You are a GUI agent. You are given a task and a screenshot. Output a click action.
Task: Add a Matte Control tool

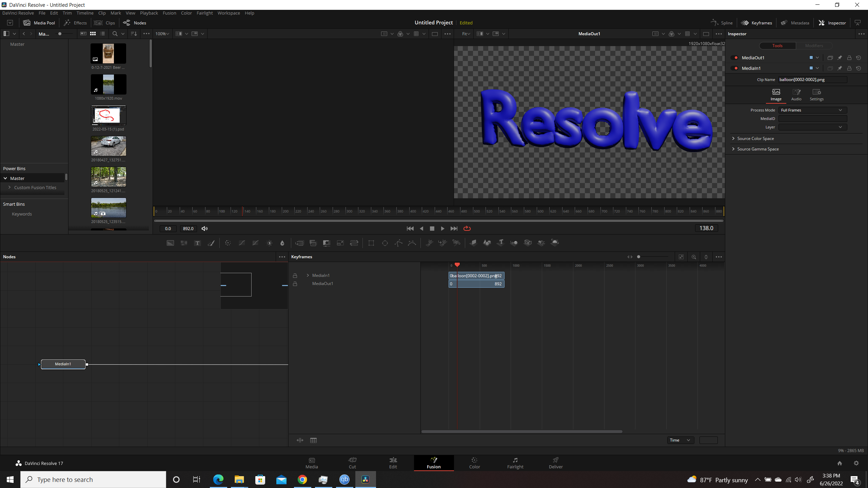click(327, 243)
